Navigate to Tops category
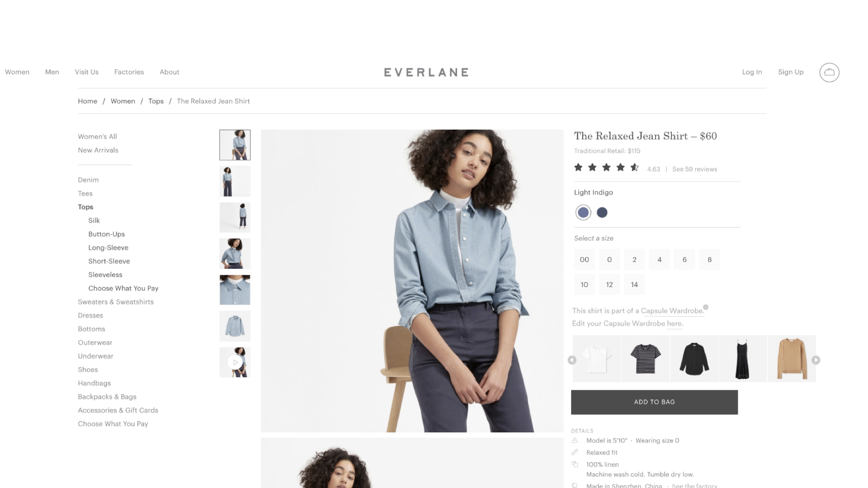 85,207
